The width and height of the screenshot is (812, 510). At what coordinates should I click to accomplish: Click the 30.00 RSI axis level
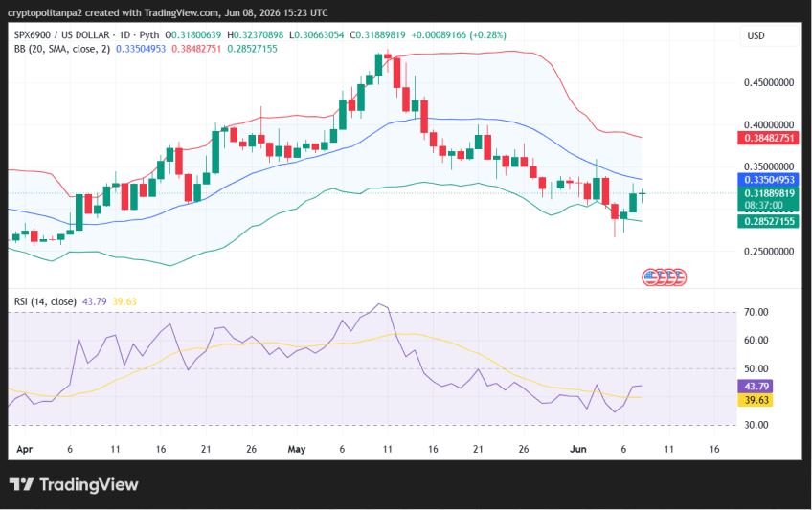tap(756, 425)
